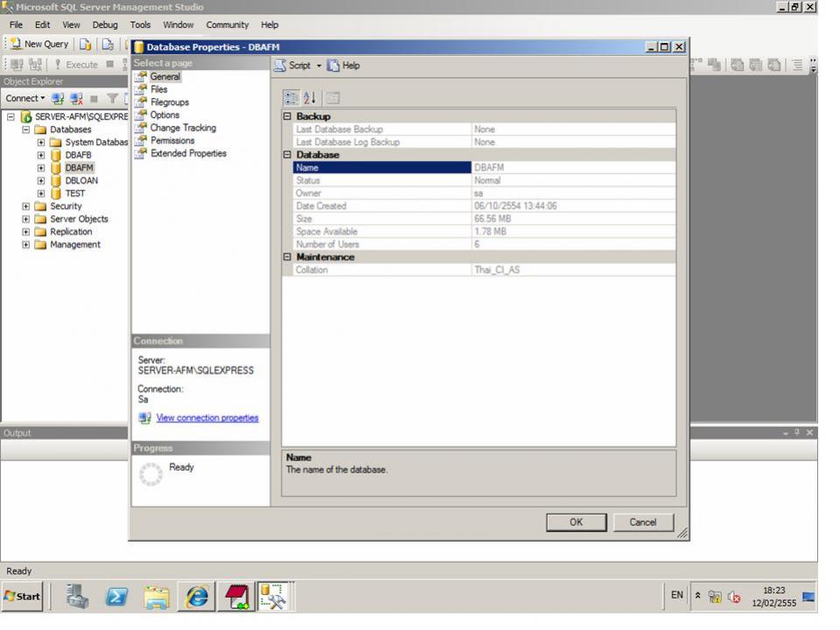The image size is (840, 630).
Task: Open the Tools menu
Action: pos(140,24)
